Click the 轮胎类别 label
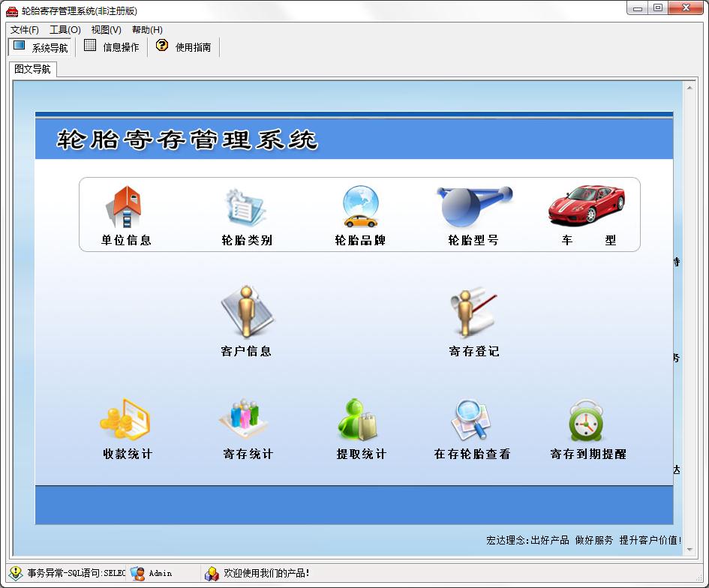 tap(247, 240)
